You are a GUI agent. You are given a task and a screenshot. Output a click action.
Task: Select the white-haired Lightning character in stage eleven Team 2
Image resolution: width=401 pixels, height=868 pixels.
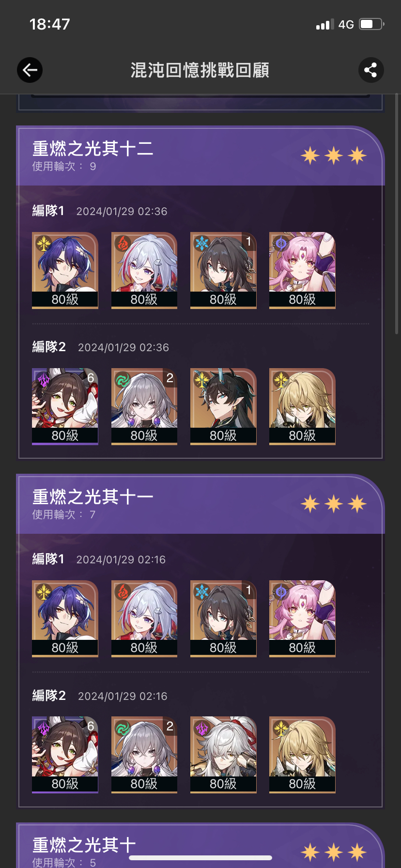pos(223,755)
